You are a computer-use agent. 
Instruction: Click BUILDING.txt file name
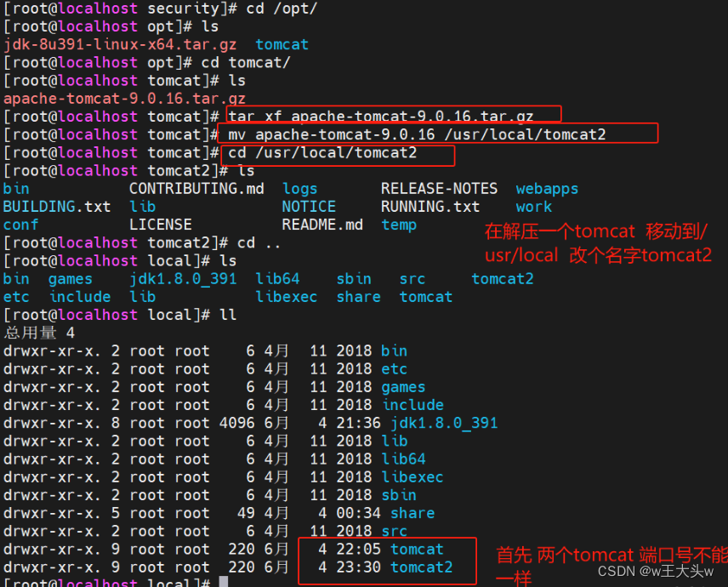pyautogui.click(x=57, y=207)
